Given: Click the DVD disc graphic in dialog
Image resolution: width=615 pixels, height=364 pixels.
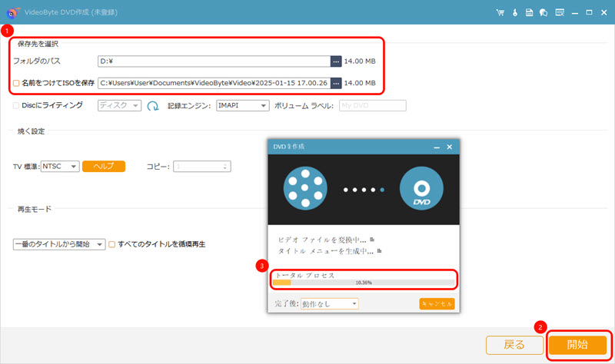Looking at the screenshot, I should (421, 188).
